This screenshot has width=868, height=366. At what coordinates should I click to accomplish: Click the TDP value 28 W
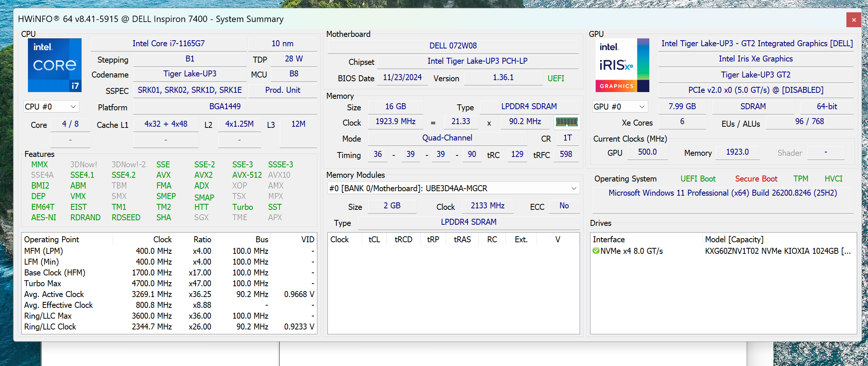click(x=294, y=59)
